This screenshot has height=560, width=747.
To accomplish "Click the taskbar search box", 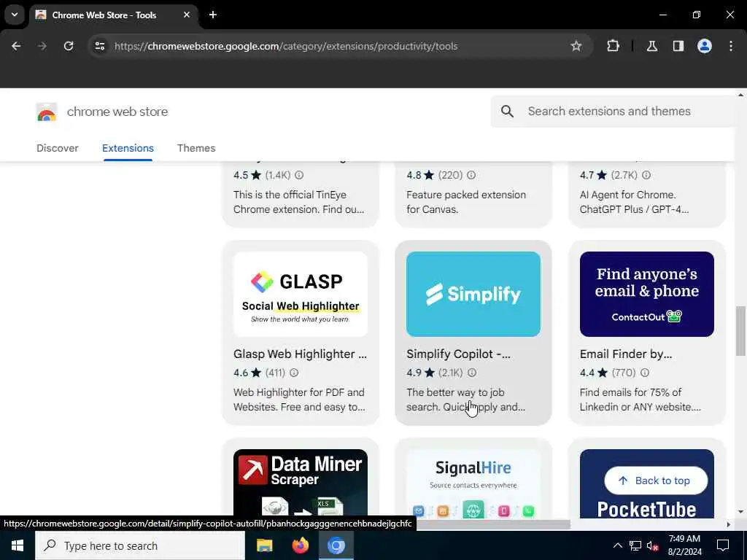I will pyautogui.click(x=140, y=545).
